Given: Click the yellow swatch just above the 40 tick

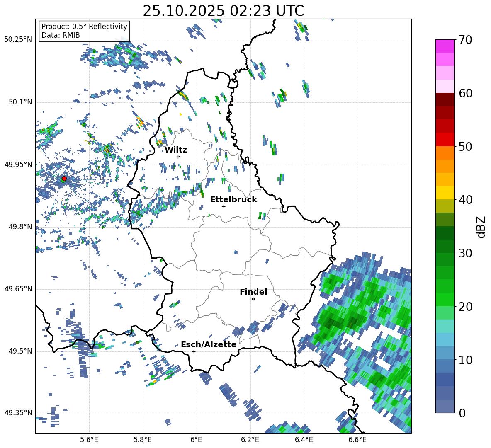Looking at the screenshot, I should [x=445, y=193].
